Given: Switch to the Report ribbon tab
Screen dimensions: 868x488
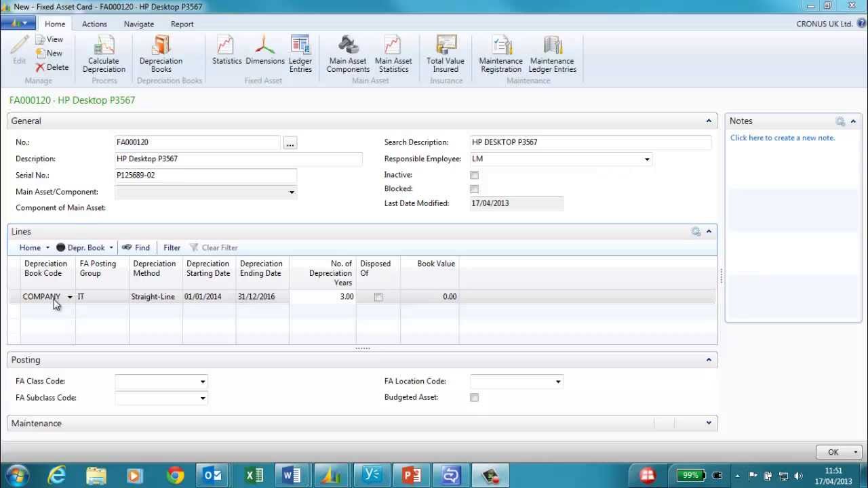Looking at the screenshot, I should click(182, 24).
